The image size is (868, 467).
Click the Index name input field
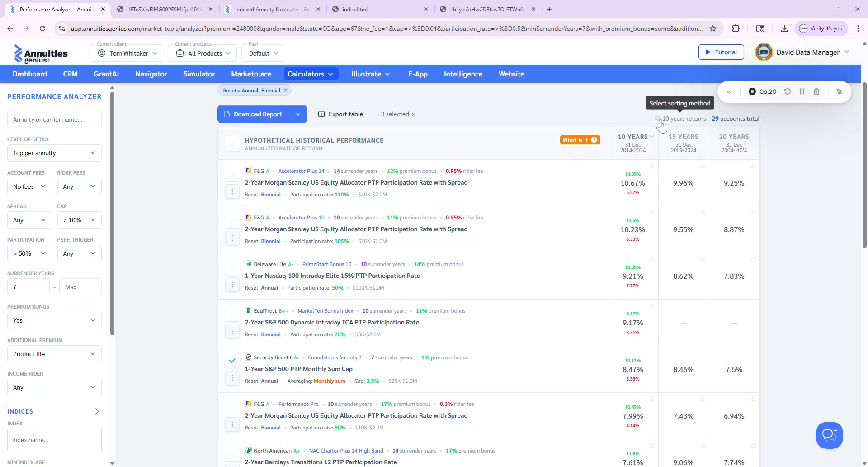[54, 439]
